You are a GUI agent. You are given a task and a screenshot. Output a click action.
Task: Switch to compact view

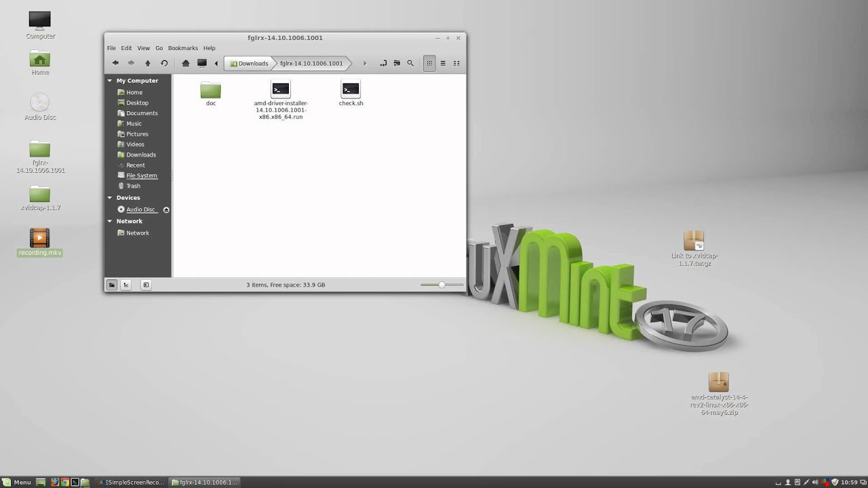(456, 63)
